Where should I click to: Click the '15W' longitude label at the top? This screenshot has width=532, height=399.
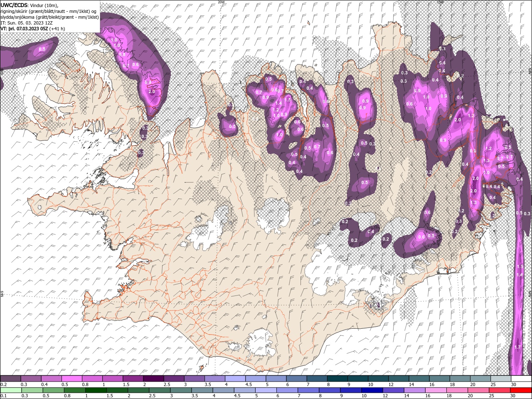[440, 2]
